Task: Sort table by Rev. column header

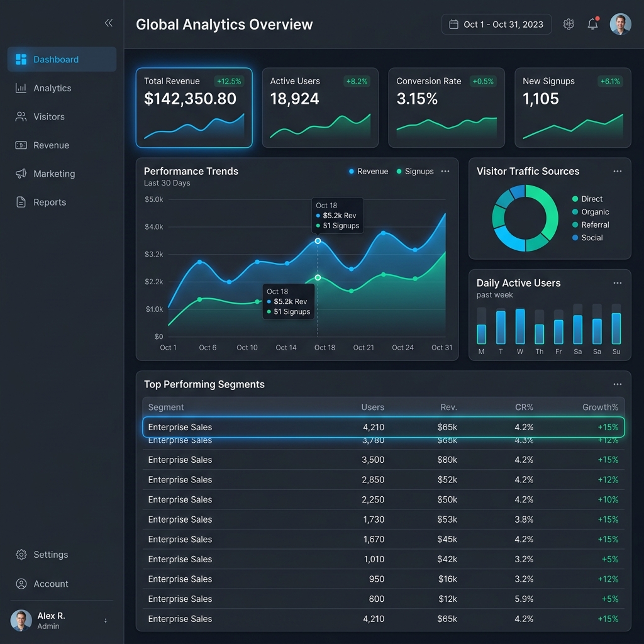Action: [x=448, y=407]
